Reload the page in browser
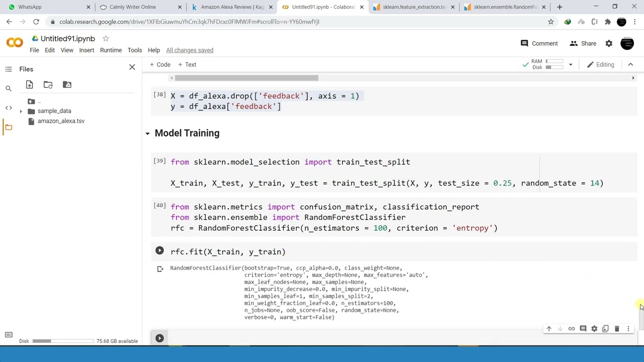This screenshot has width=644, height=362. pos(36,22)
